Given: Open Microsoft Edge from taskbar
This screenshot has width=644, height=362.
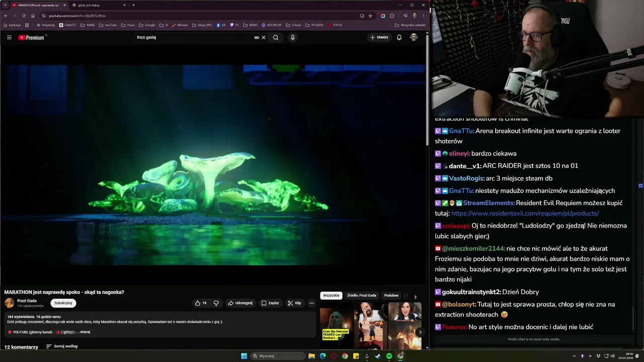Looking at the screenshot, I should [x=323, y=356].
